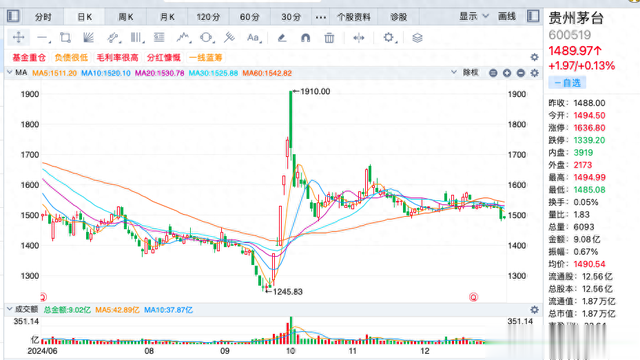Open the layers stack icon in toolbar
The width and height of the screenshot is (640, 360).
[x=417, y=38]
